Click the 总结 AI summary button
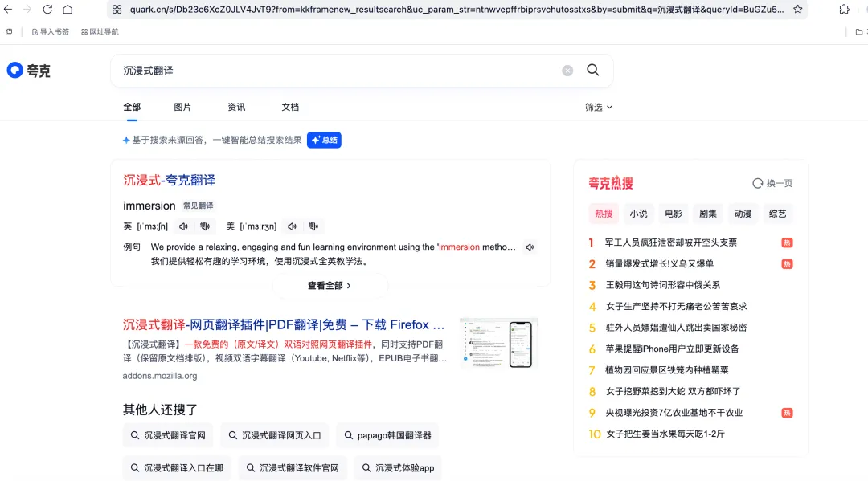The image size is (868, 481). pyautogui.click(x=325, y=140)
